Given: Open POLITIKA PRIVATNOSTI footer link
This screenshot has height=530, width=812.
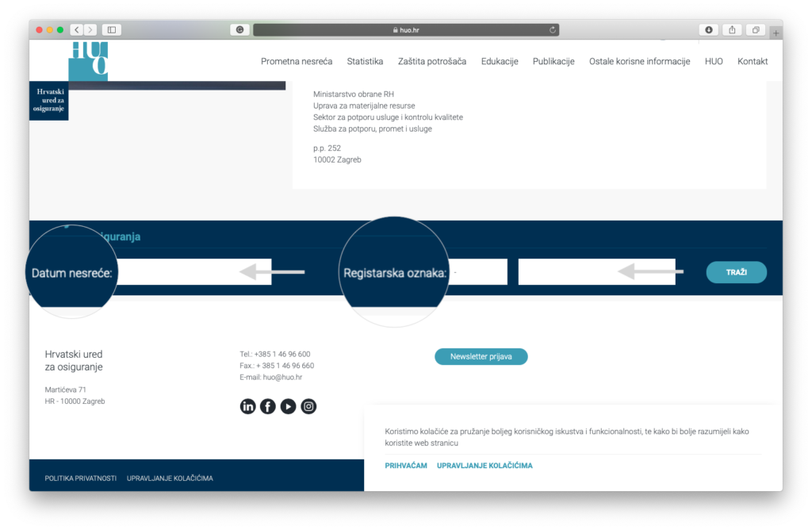Looking at the screenshot, I should [x=81, y=478].
